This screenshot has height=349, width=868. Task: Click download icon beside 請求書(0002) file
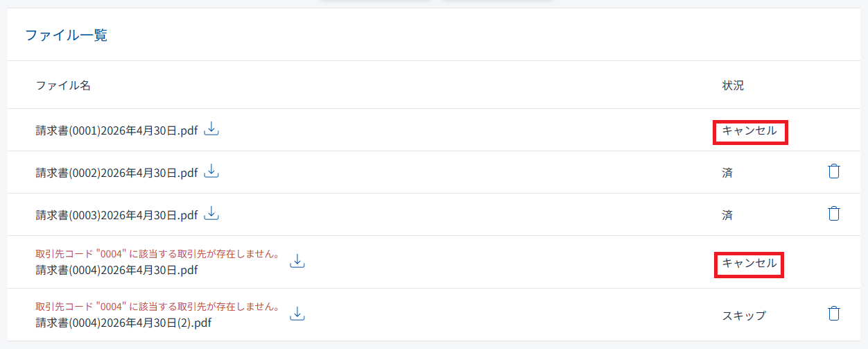coord(211,171)
